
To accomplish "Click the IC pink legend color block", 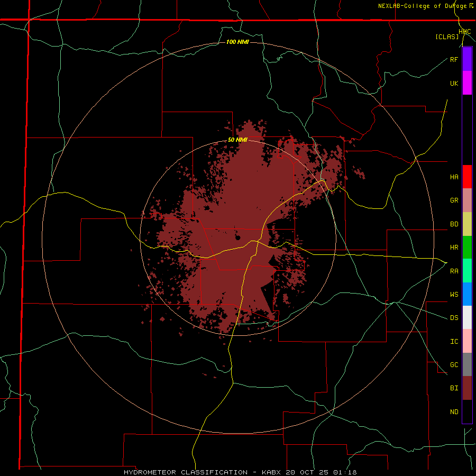I will point(467,341).
